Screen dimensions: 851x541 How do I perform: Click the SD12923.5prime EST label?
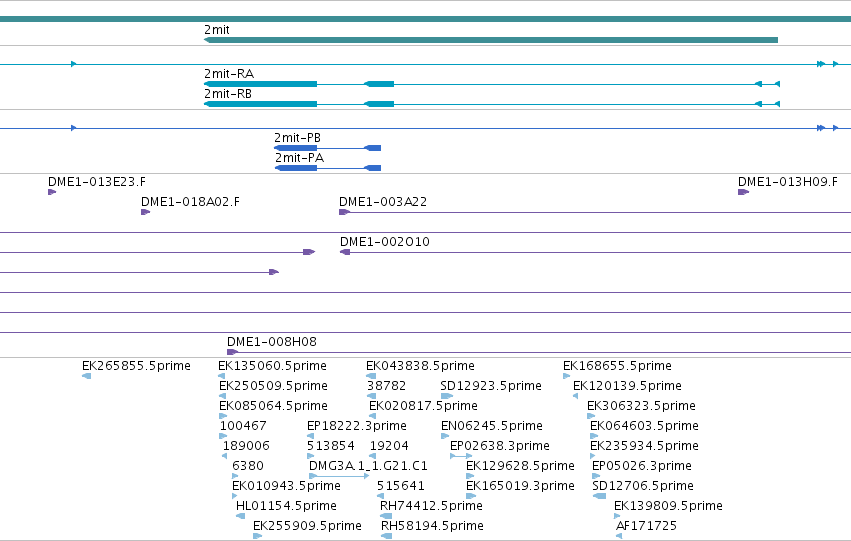[491, 386]
